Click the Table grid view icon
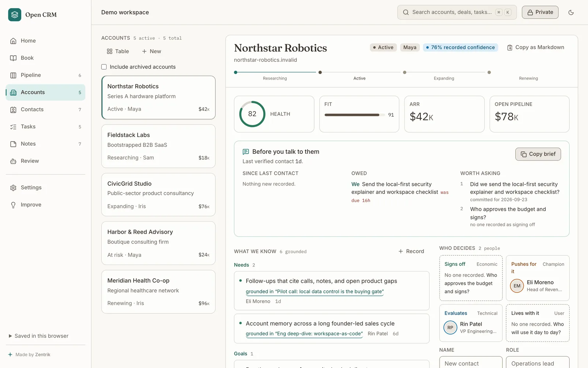The image size is (588, 368). [110, 52]
